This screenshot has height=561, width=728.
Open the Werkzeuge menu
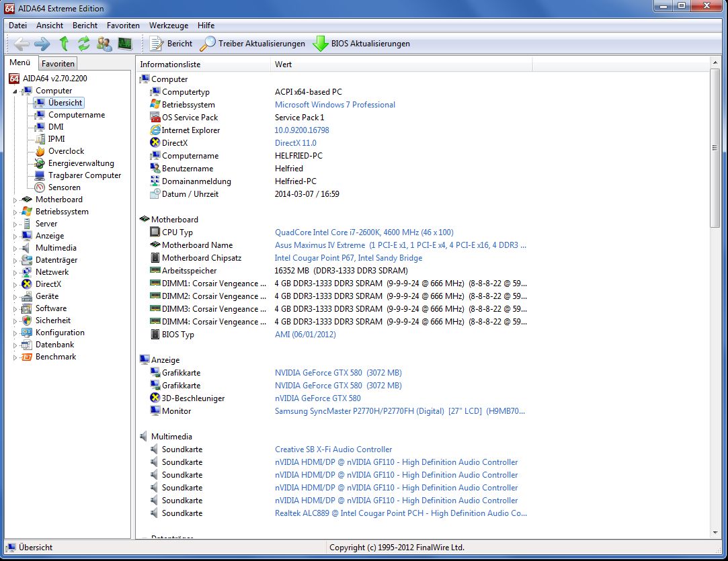169,26
